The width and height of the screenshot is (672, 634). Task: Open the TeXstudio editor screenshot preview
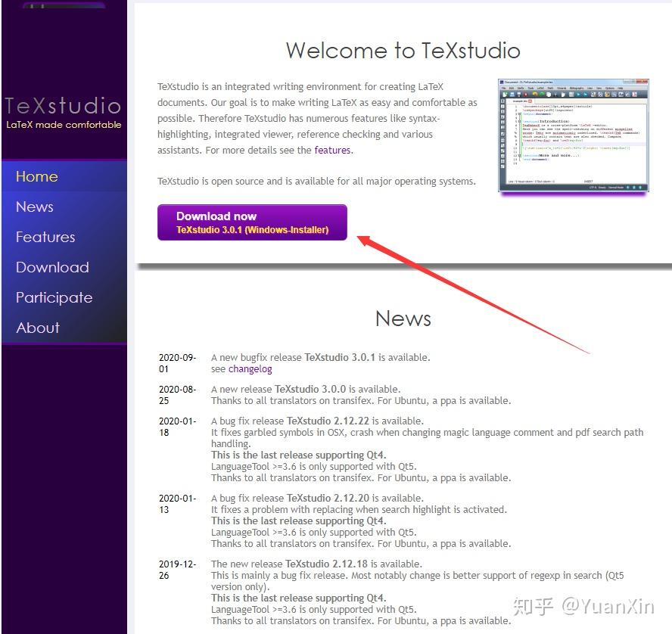coord(572,136)
